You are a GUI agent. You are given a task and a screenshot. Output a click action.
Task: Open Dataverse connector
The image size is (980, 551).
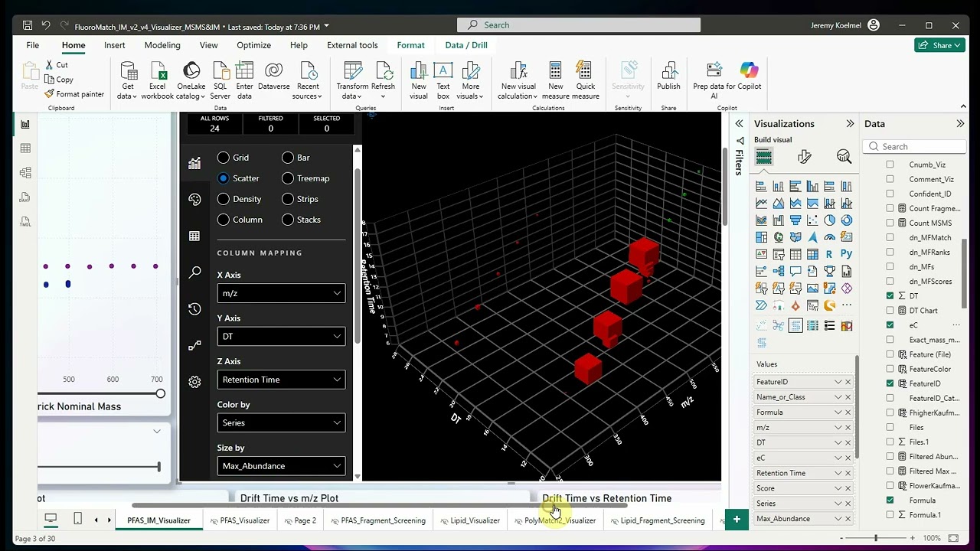(x=273, y=72)
